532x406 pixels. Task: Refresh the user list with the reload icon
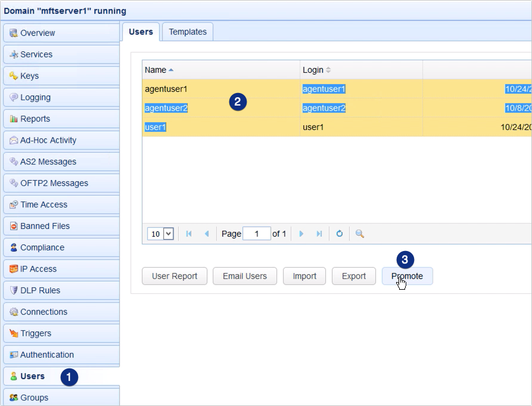click(x=339, y=234)
